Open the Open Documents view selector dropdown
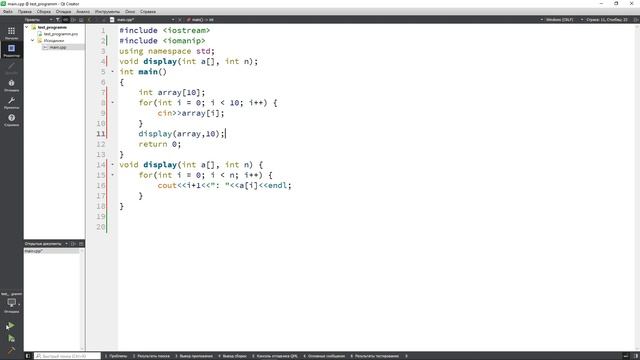Viewport: 640px width, 360px height. (46, 244)
